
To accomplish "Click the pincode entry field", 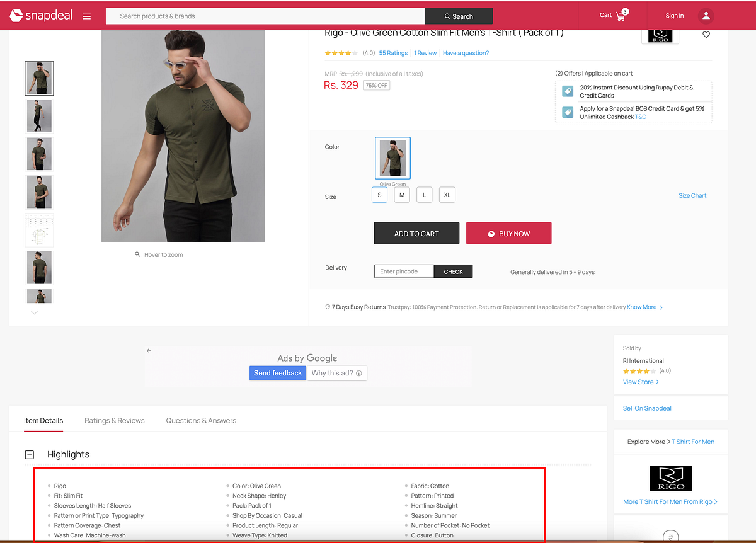I will (x=403, y=271).
